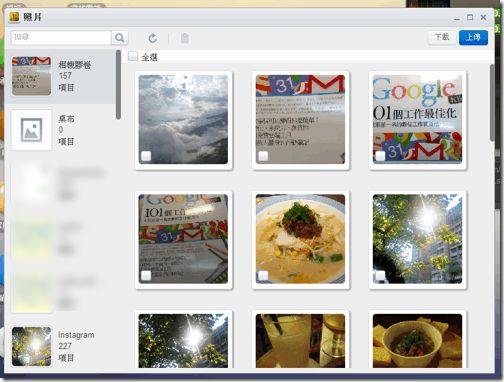
Task: Click the Photos app title icon
Action: coord(14,17)
